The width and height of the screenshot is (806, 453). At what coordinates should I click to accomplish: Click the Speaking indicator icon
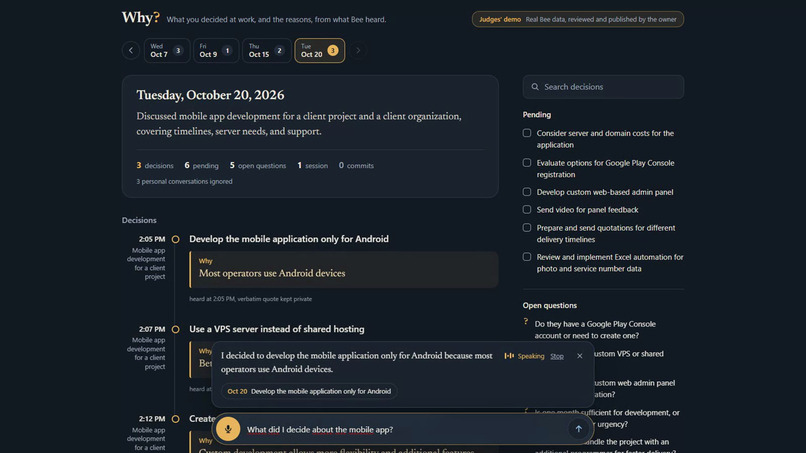pos(509,356)
